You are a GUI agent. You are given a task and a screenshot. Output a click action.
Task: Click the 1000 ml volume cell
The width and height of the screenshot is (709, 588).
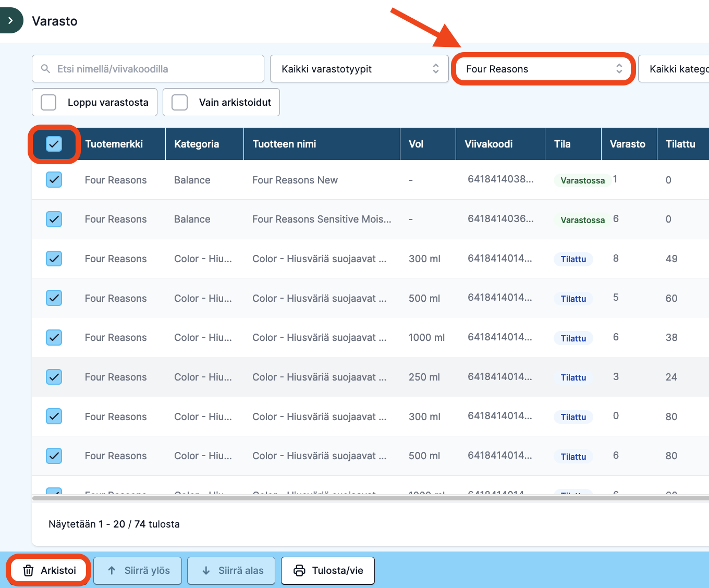[426, 337]
